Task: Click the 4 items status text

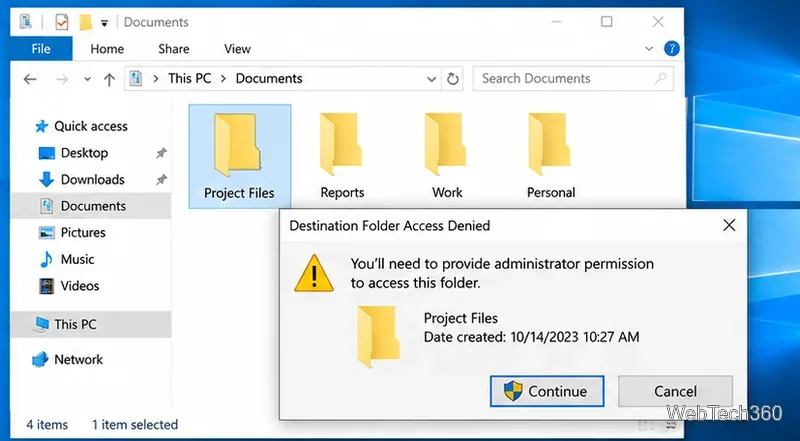Action: [47, 424]
